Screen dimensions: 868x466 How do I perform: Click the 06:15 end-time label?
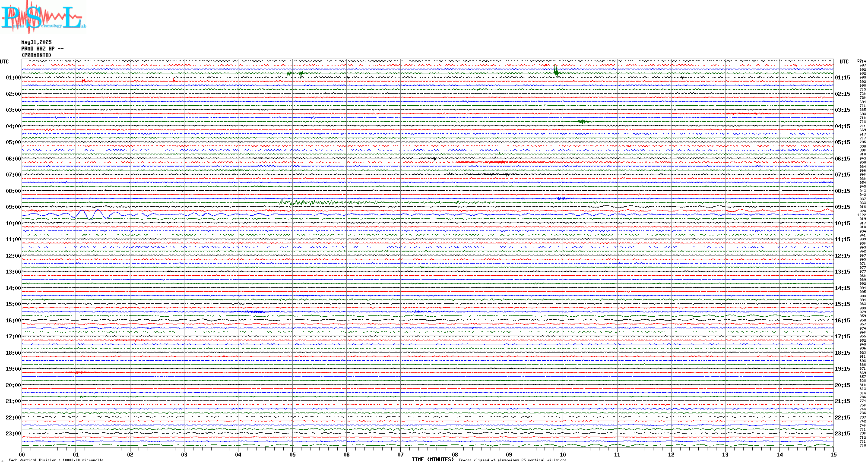pos(843,159)
